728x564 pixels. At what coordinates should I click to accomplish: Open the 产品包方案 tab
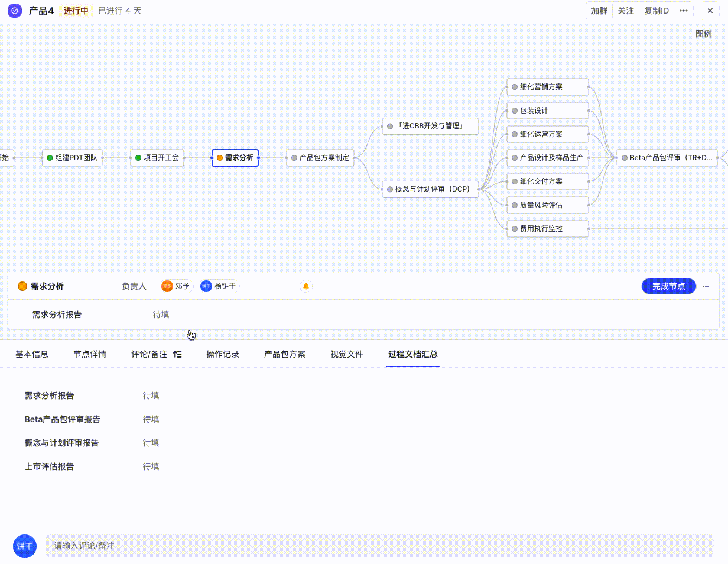285,355
